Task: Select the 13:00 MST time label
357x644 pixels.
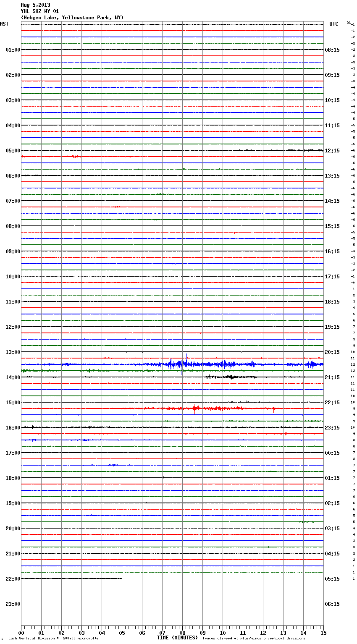Action: tap(13, 352)
